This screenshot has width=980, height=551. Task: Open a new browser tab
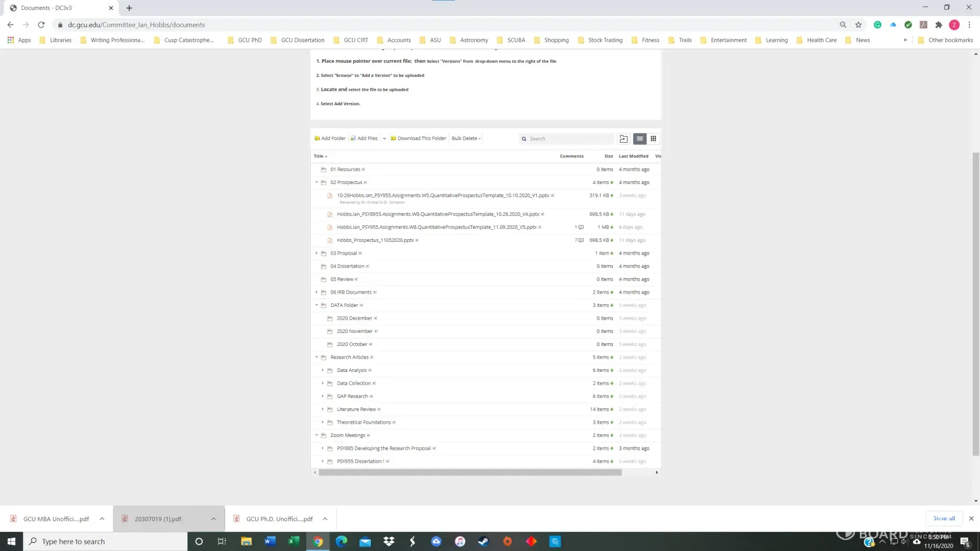129,8
